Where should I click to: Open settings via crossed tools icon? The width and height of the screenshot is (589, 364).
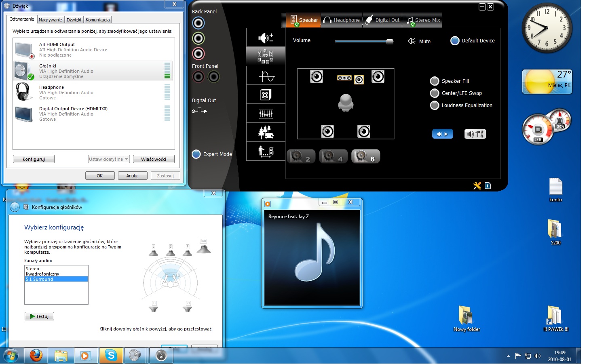click(477, 185)
